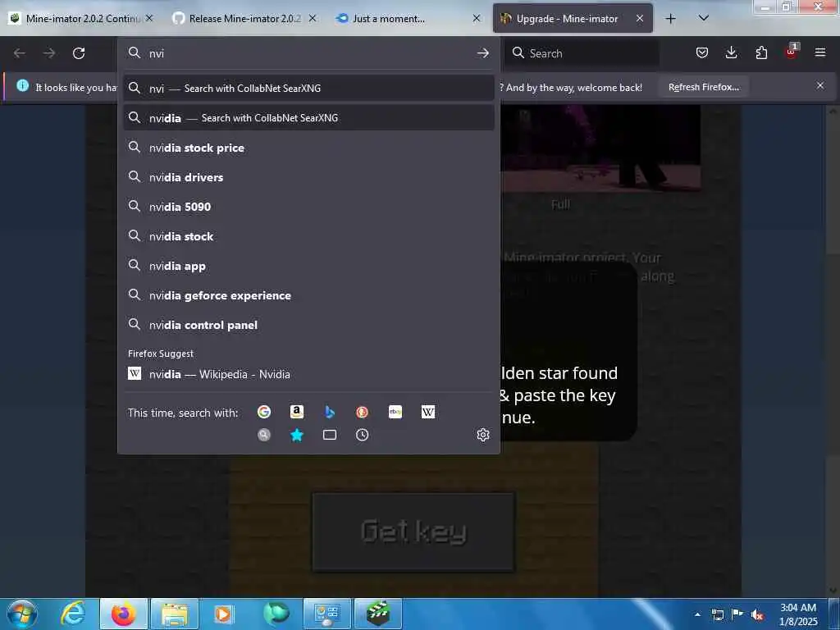Open Firefox from the taskbar
The height and width of the screenshot is (630, 840).
click(123, 614)
